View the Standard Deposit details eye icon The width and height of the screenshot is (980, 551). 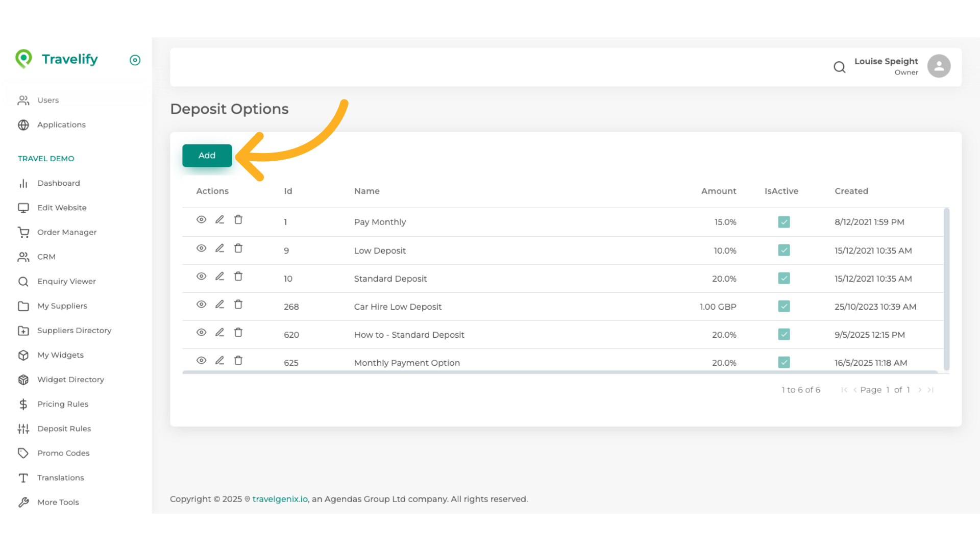click(x=201, y=277)
